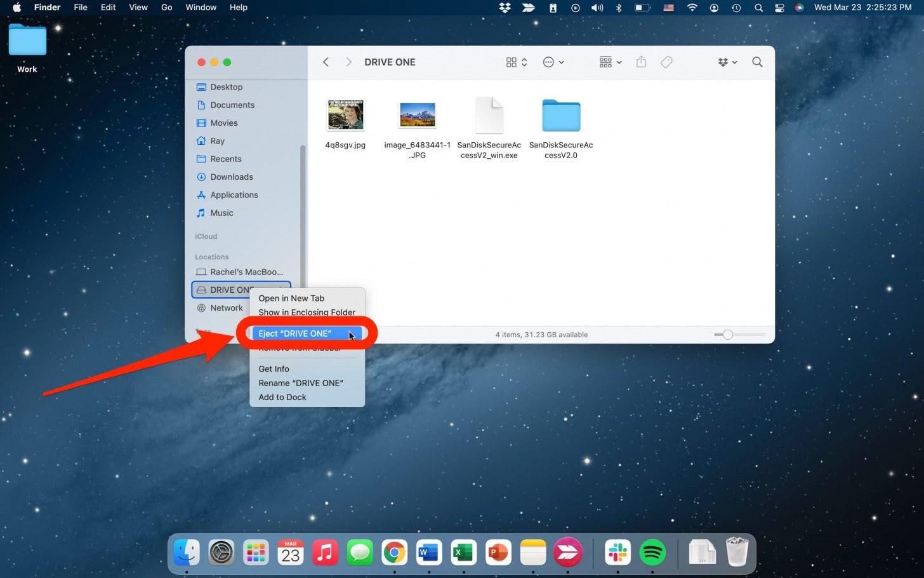
Task: Adjust the icon size slider
Action: pyautogui.click(x=729, y=334)
